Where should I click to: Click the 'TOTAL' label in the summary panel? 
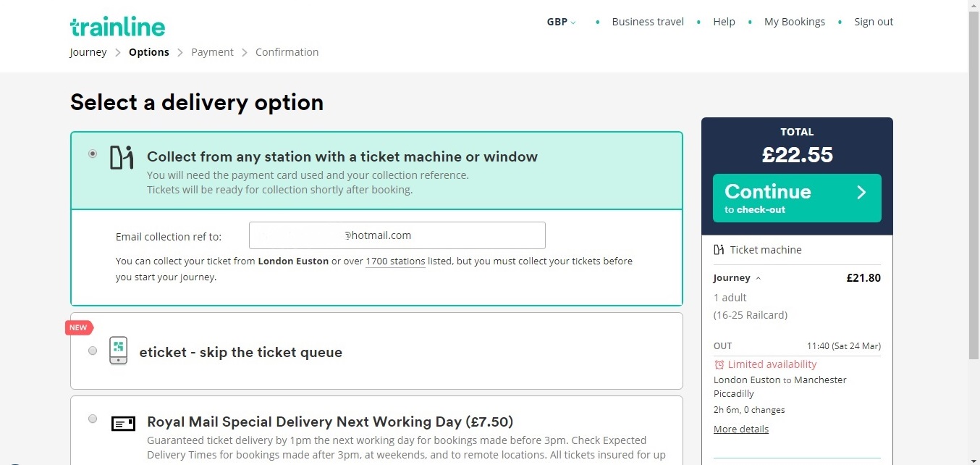click(x=797, y=132)
